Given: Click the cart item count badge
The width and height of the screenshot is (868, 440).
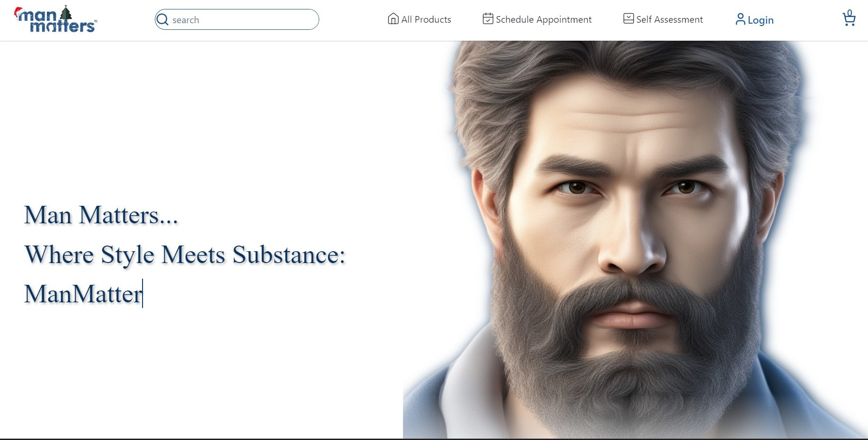Looking at the screenshot, I should click(x=850, y=13).
